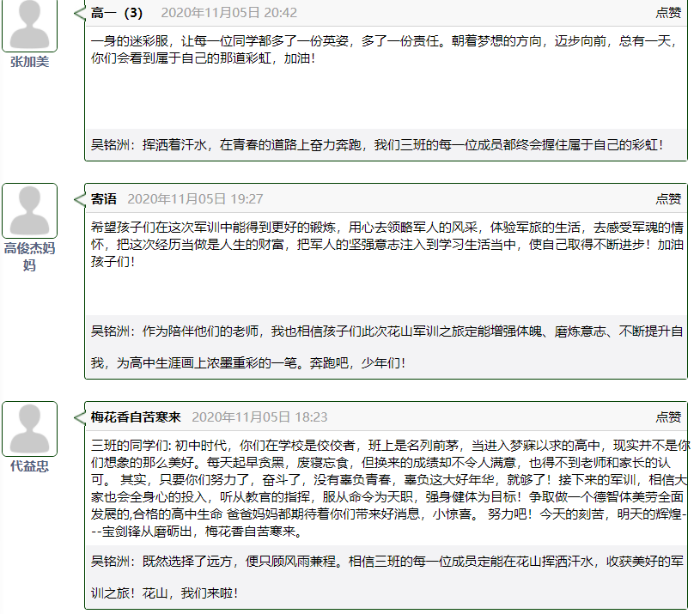The width and height of the screenshot is (700, 614).
Task: Click 张加美's avatar image
Action: point(29,25)
